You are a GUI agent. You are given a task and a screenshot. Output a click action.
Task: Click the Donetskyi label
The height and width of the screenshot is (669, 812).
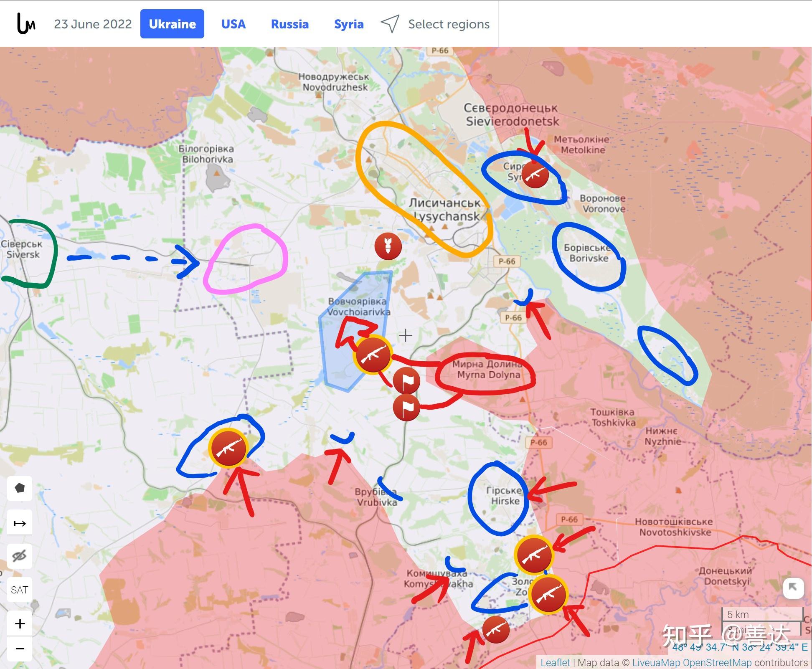coord(726,575)
